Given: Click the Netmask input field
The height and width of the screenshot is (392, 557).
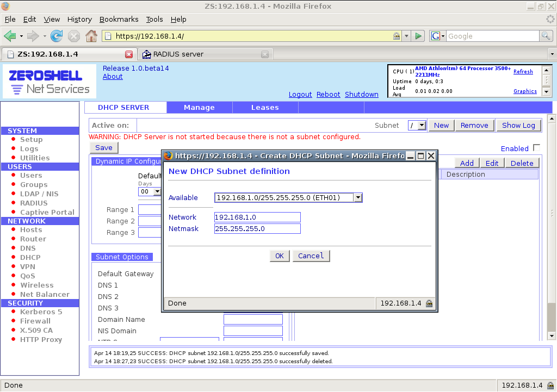Looking at the screenshot, I should point(257,229).
